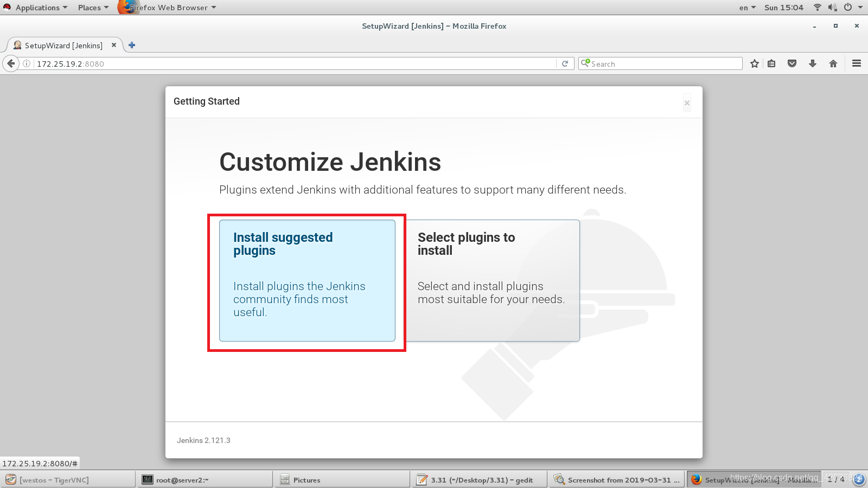868x488 pixels.
Task: Switch to the 3.31 gedit window
Action: [x=480, y=480]
